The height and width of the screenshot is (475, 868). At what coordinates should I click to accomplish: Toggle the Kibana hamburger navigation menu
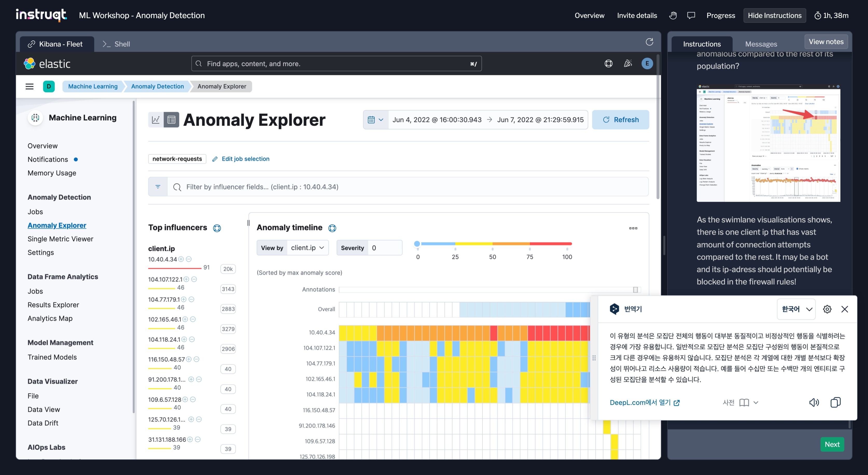point(30,86)
